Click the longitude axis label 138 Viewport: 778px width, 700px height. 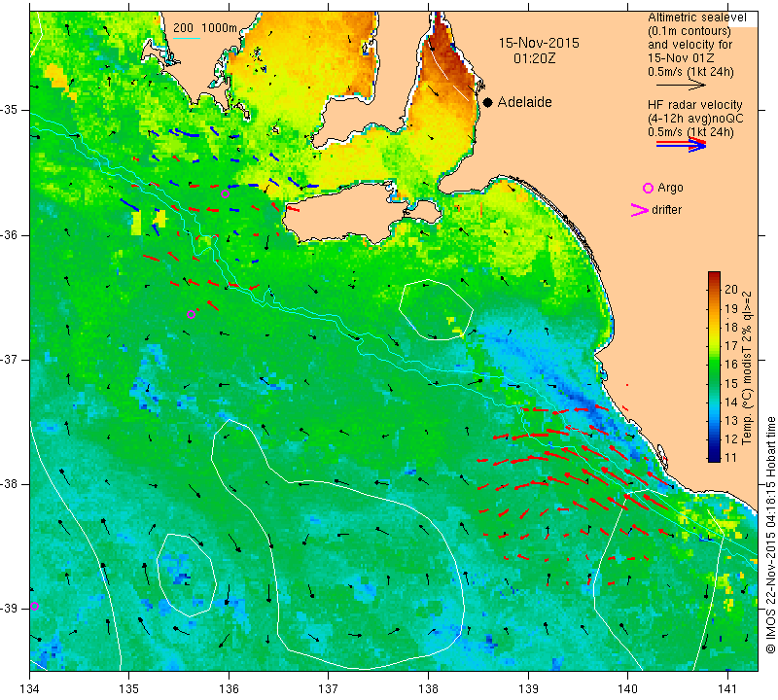coord(428,688)
